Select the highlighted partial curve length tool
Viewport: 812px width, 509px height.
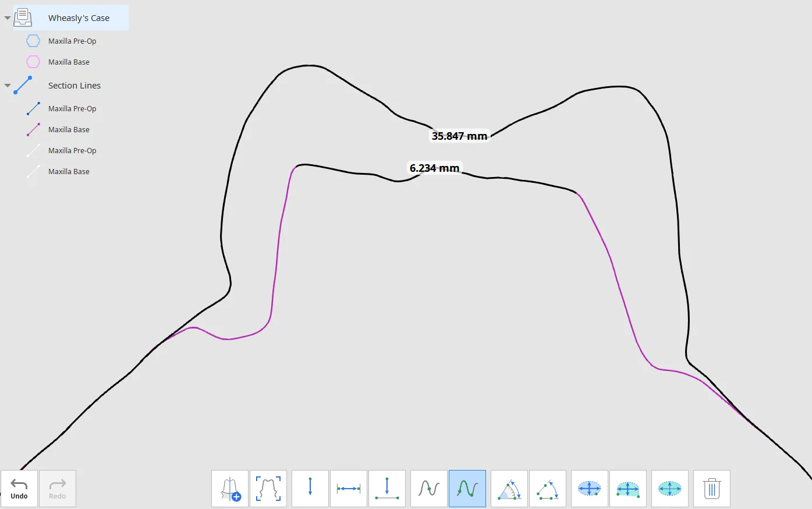pyautogui.click(x=467, y=489)
